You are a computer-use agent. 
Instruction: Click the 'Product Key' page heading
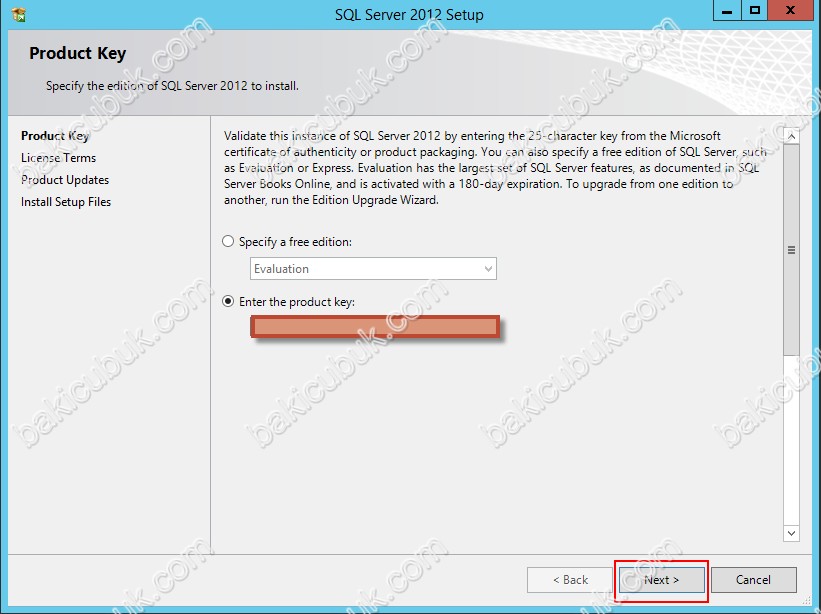pyautogui.click(x=77, y=53)
